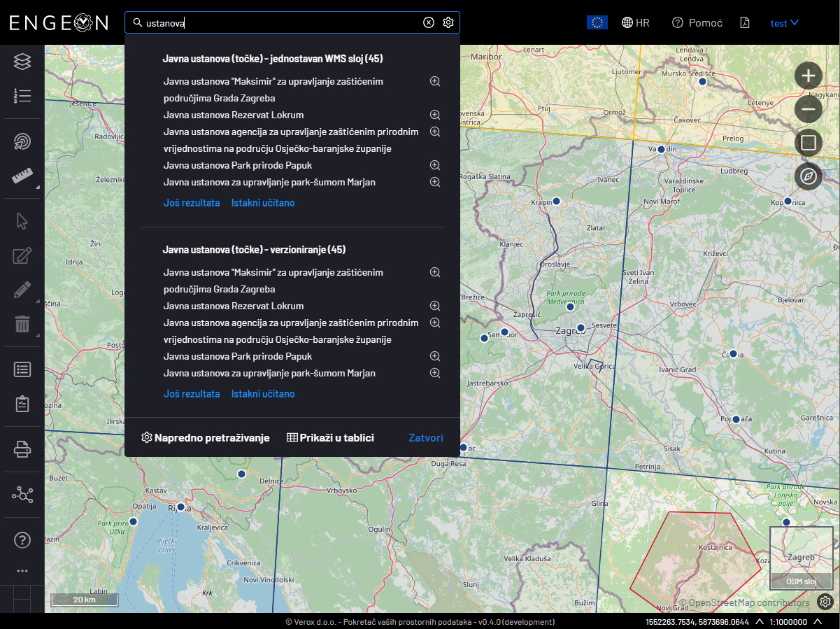Open search settings gear in search bar
The width and height of the screenshot is (840, 629).
coord(448,22)
